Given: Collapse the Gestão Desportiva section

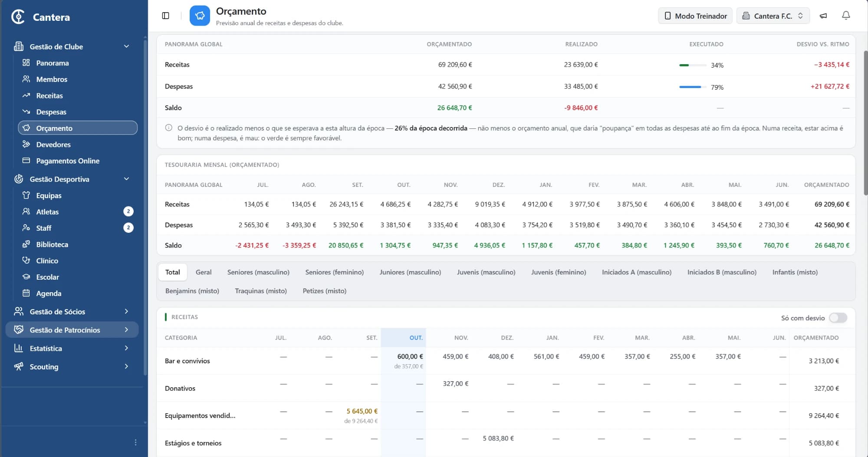Looking at the screenshot, I should [x=72, y=179].
